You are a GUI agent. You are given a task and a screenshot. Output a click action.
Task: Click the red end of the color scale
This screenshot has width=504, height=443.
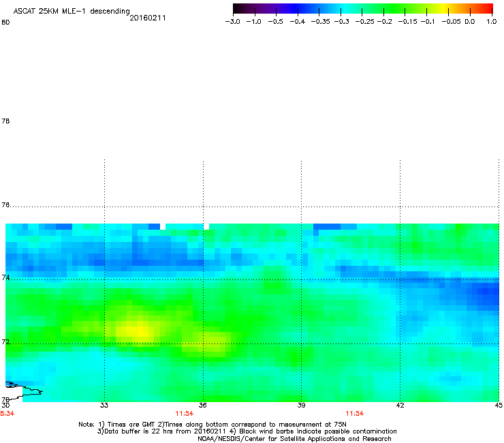(489, 9)
